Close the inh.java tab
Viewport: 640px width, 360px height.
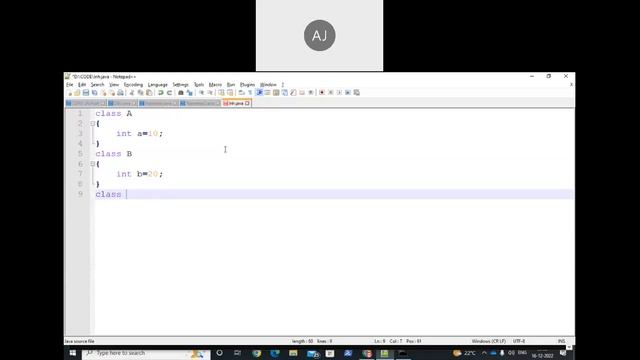(247, 103)
